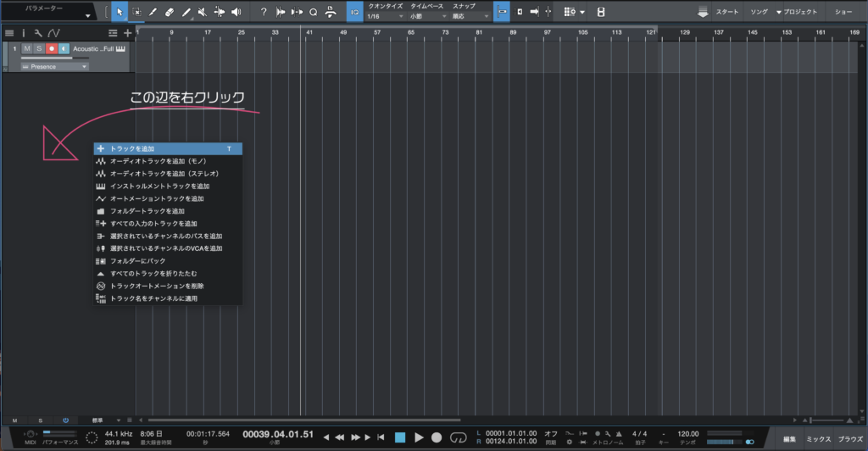The width and height of the screenshot is (868, 451).
Task: Click the wrench track settings icon
Action: (x=38, y=32)
